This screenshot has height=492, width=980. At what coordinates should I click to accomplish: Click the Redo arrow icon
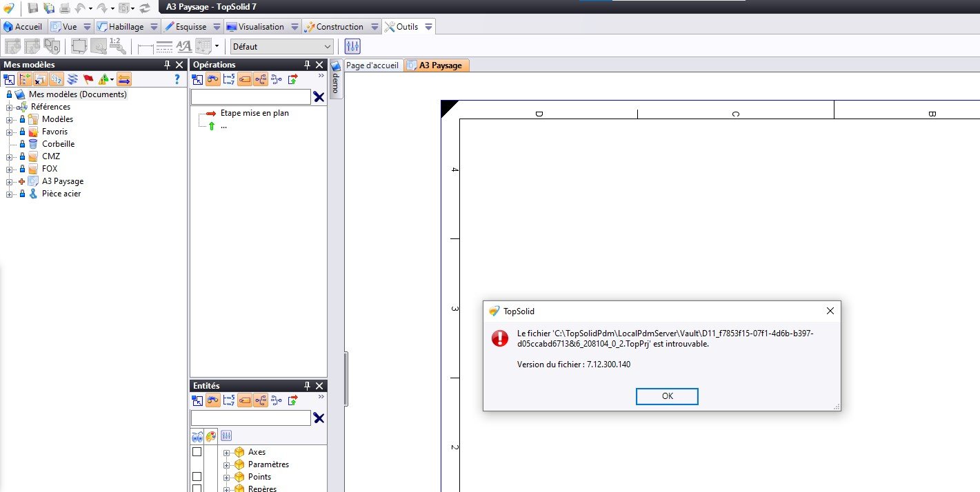coord(102,8)
